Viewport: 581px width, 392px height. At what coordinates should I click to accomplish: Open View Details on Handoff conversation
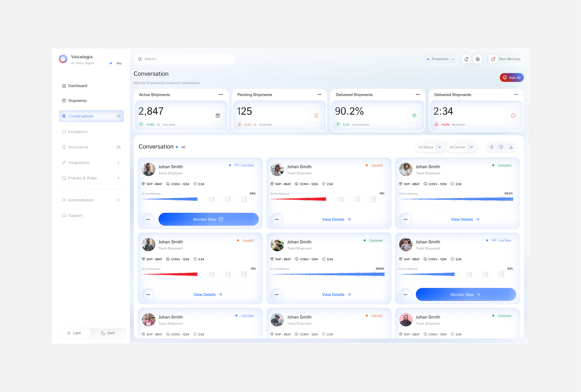pos(336,219)
